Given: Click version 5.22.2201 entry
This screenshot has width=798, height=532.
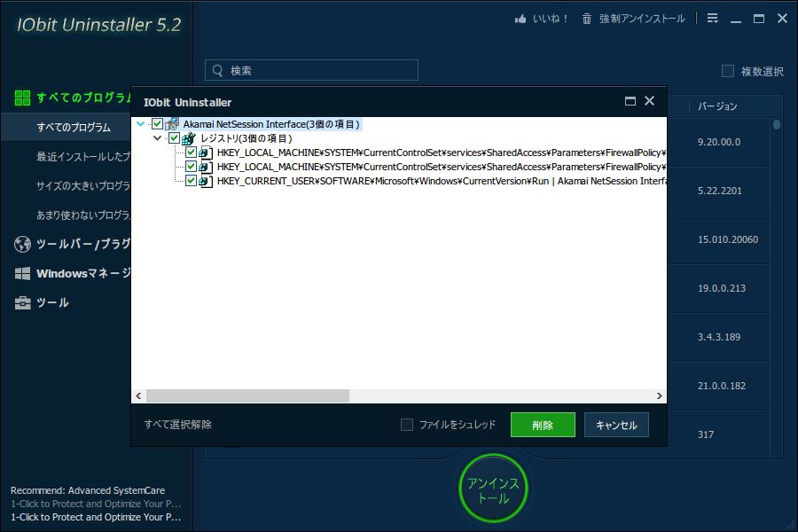Looking at the screenshot, I should 720,191.
